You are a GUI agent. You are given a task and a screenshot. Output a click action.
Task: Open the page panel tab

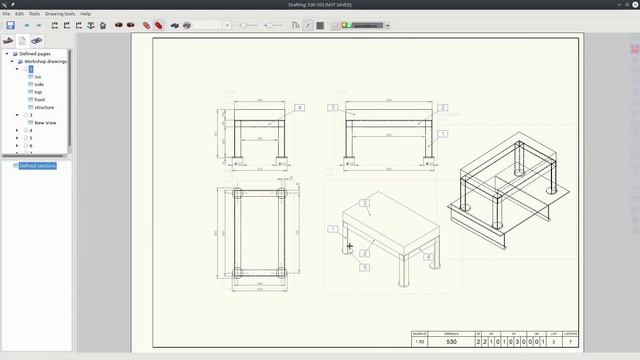(x=22, y=40)
